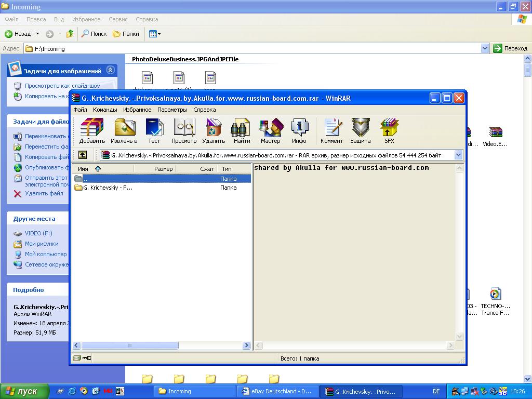532x399 pixels.
Task: Launch the Мастер (Wizard) tool
Action: [270, 130]
